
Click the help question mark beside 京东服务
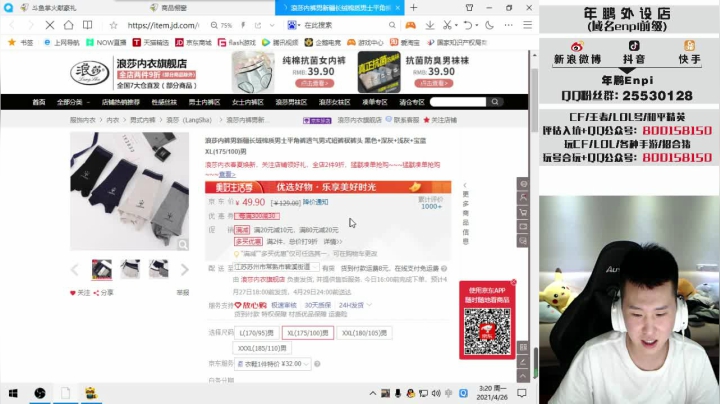[x=317, y=364]
